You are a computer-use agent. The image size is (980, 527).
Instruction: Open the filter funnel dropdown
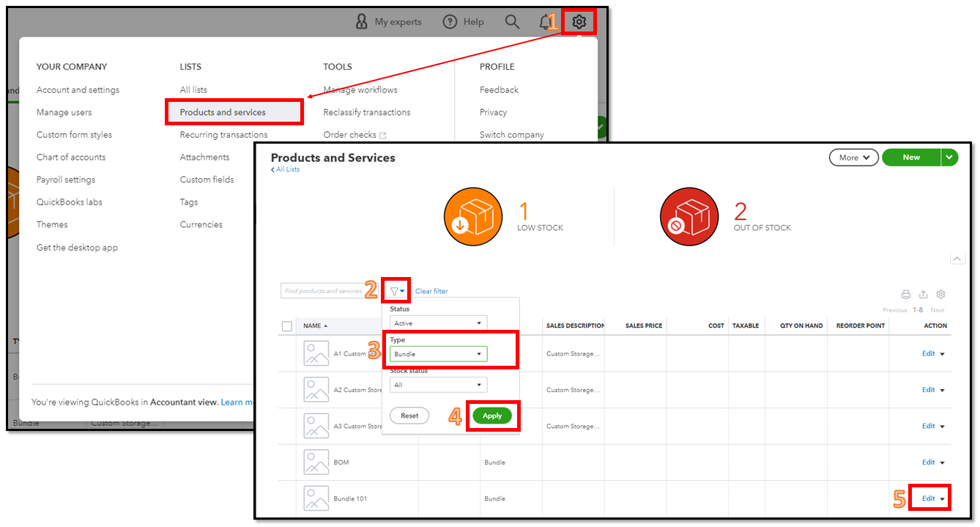tap(397, 291)
